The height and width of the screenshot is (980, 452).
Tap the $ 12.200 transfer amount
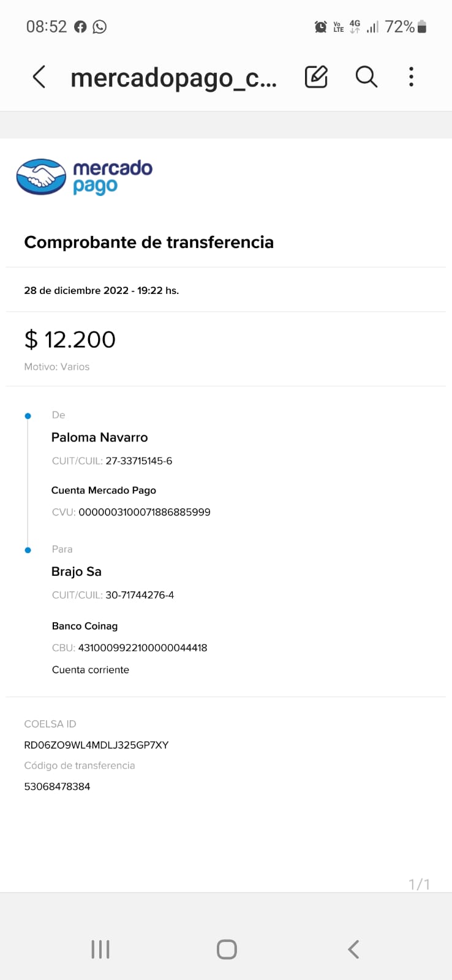[x=70, y=339]
